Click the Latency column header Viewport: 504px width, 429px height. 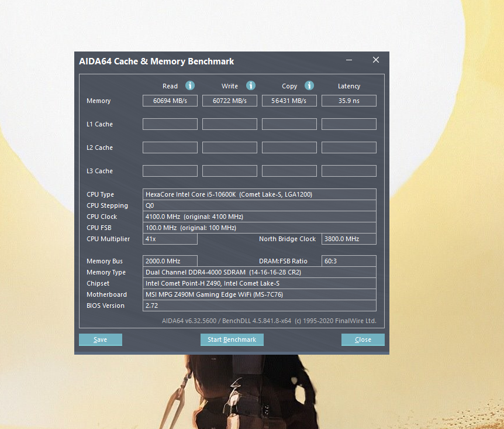348,86
